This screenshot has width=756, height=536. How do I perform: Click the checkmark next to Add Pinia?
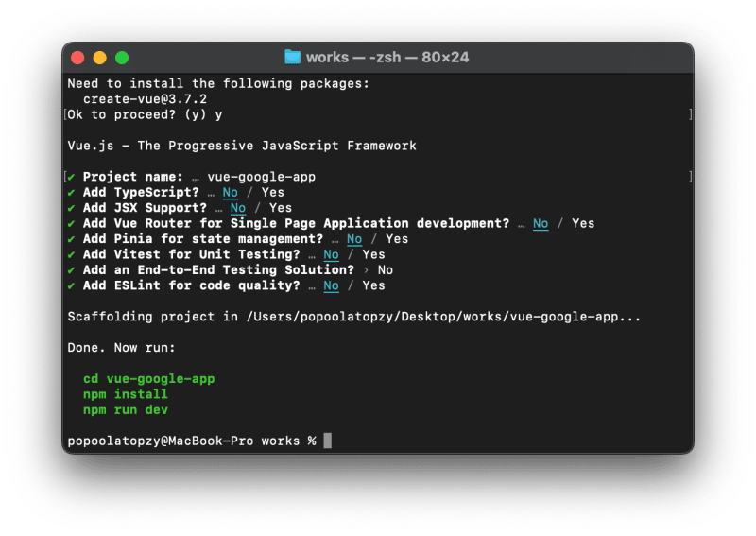(x=72, y=239)
